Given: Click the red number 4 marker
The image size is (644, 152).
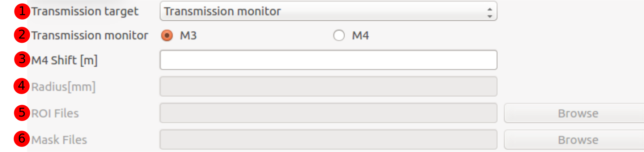Looking at the screenshot, I should [x=22, y=86].
